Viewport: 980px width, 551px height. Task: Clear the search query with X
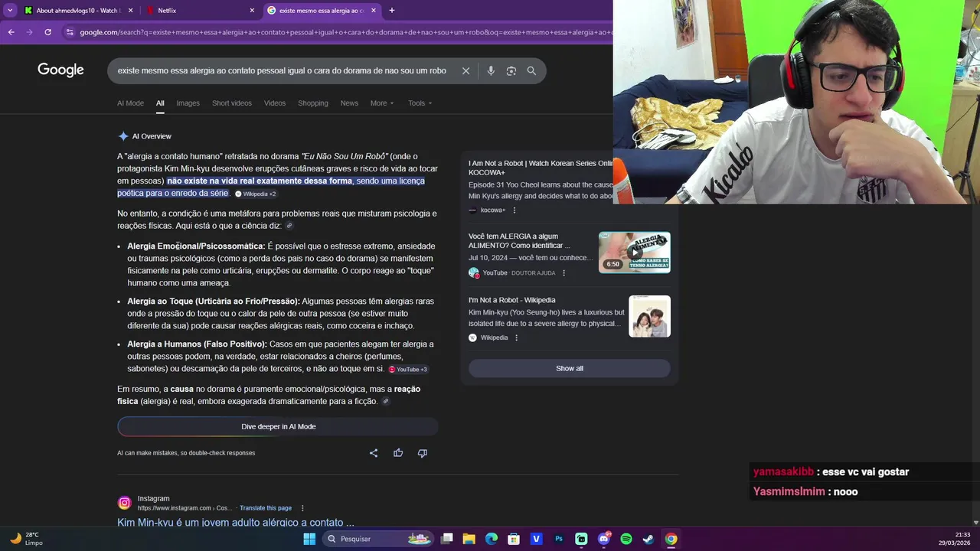click(465, 70)
